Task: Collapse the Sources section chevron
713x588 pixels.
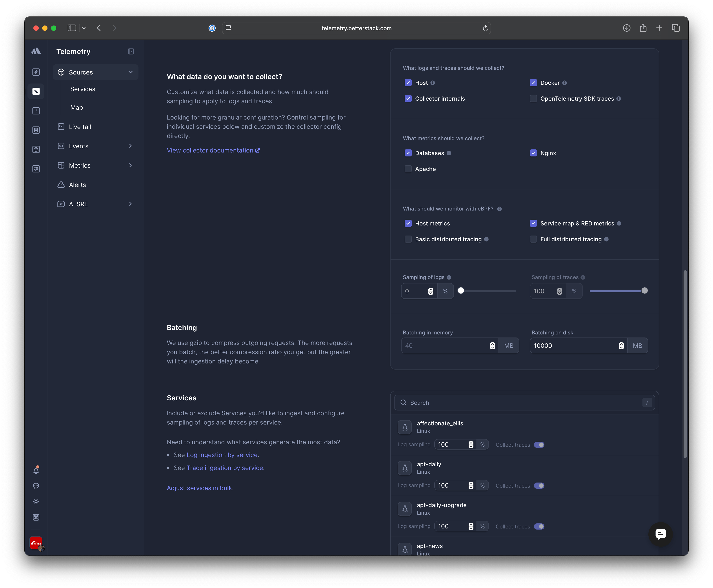Action: pyautogui.click(x=130, y=72)
